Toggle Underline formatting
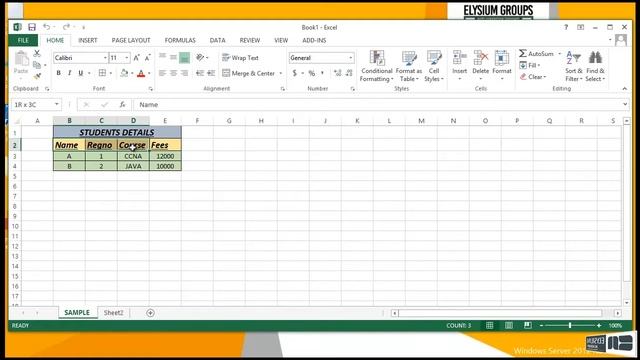 pos(80,73)
